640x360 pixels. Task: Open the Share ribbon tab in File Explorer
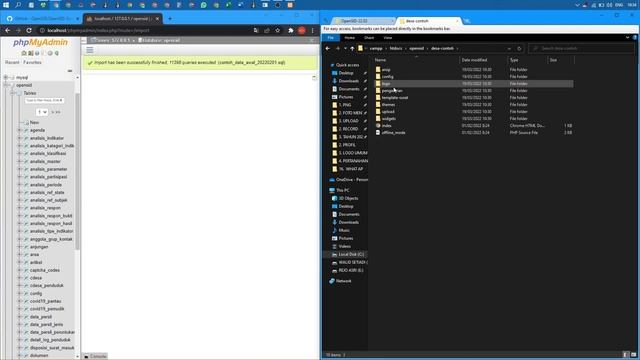(x=369, y=38)
